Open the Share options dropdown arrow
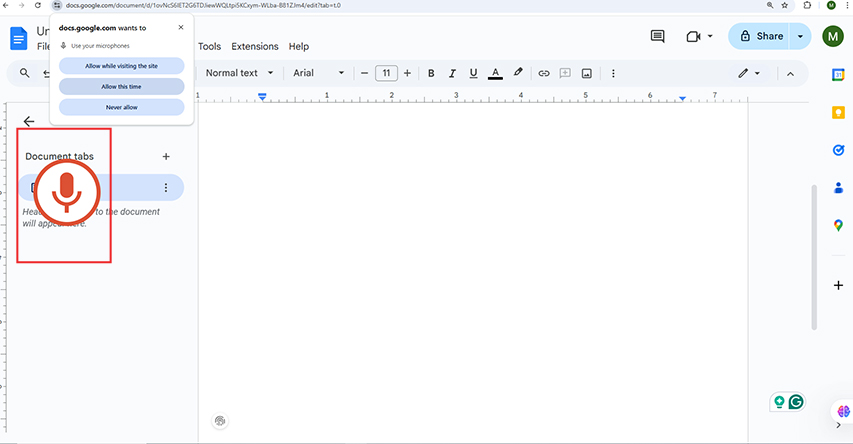Image resolution: width=853 pixels, height=444 pixels. (800, 36)
